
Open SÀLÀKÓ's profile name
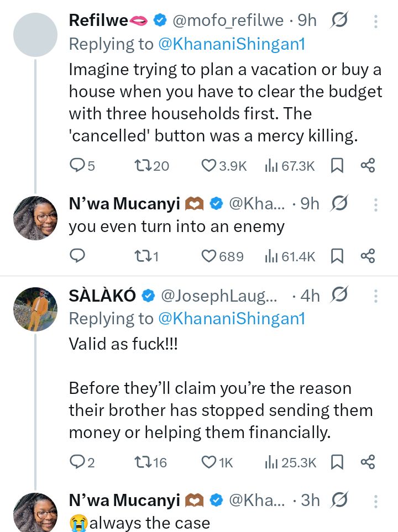click(x=102, y=296)
